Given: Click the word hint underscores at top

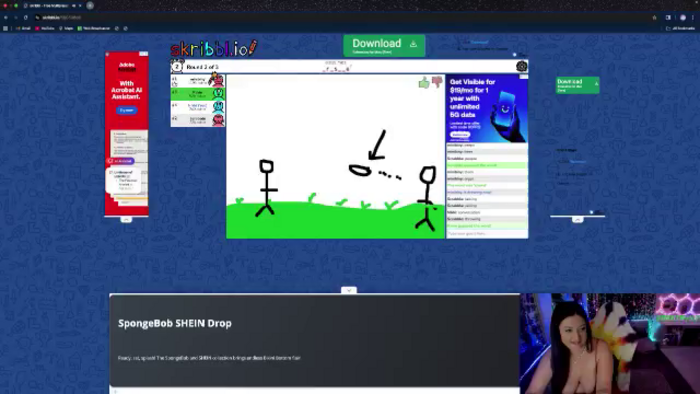Looking at the screenshot, I should tap(336, 69).
